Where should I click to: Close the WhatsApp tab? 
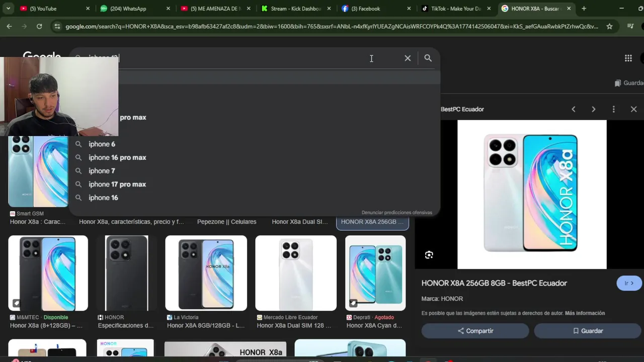pyautogui.click(x=168, y=9)
